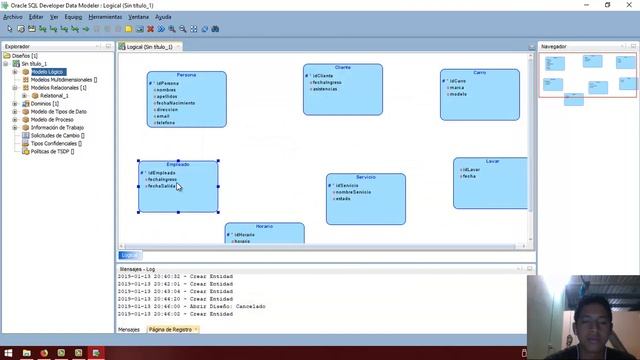Switch to the Logical (Sin título_1) tab
This screenshot has height=360, width=640.
click(149, 47)
